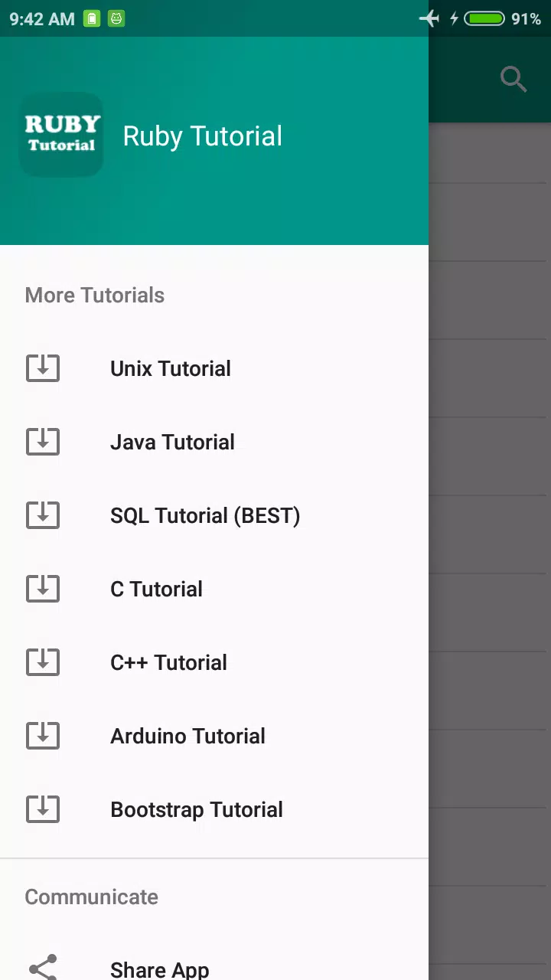Tap Ruby Tutorial header title
Screen dimensions: 551x980
pos(203,136)
